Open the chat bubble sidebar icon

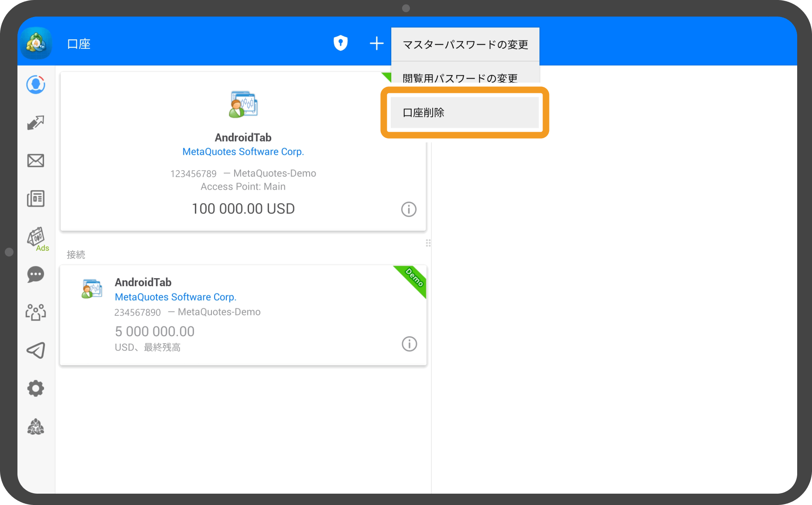[x=36, y=275]
